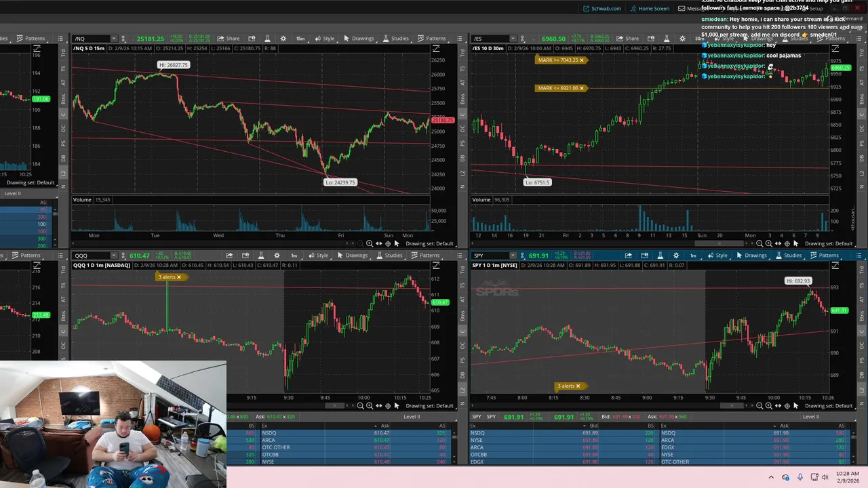Open the Studies menu on SPY chart

point(789,256)
